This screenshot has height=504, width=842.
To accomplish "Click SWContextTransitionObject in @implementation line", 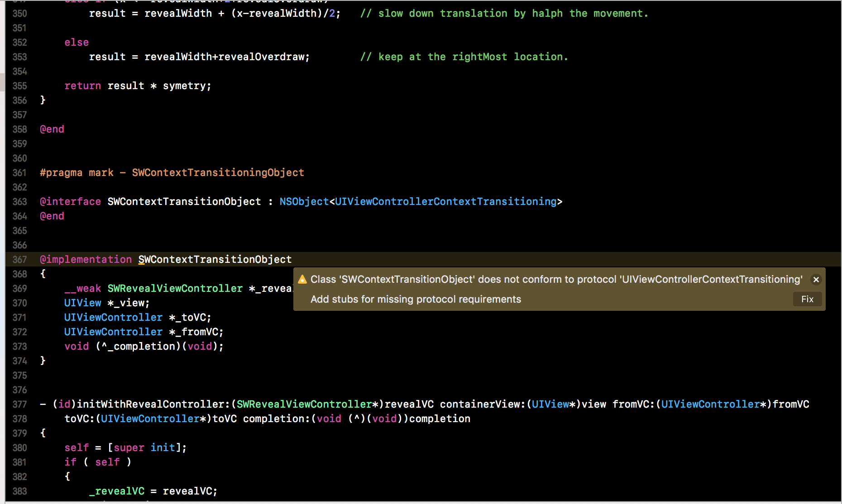I will click(215, 259).
